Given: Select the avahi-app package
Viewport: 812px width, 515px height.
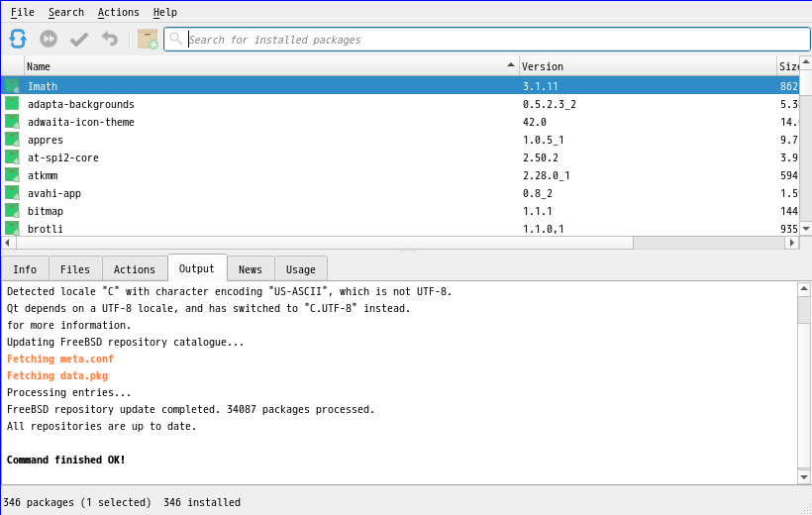Looking at the screenshot, I should click(x=400, y=193).
